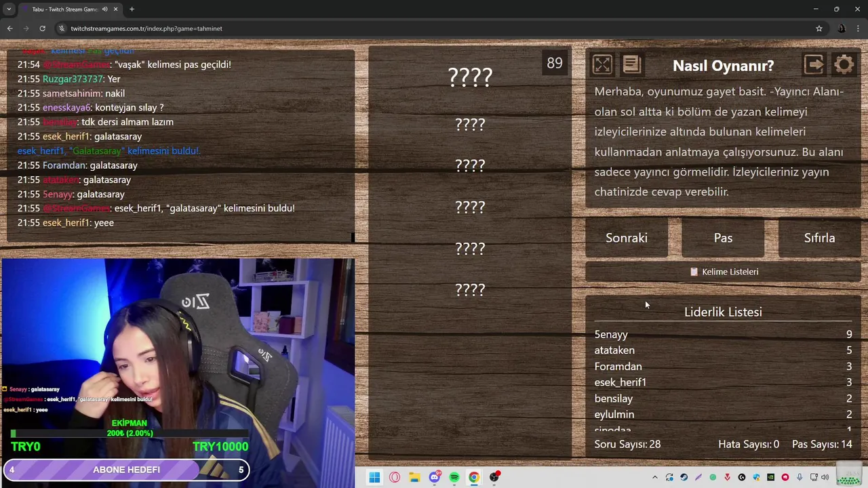
Task: Click the site info icon in address bar
Action: [62, 28]
